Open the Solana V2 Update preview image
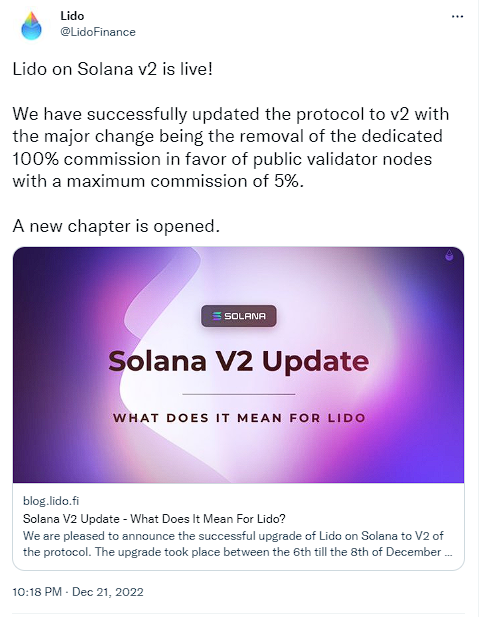The width and height of the screenshot is (480, 617). click(238, 365)
